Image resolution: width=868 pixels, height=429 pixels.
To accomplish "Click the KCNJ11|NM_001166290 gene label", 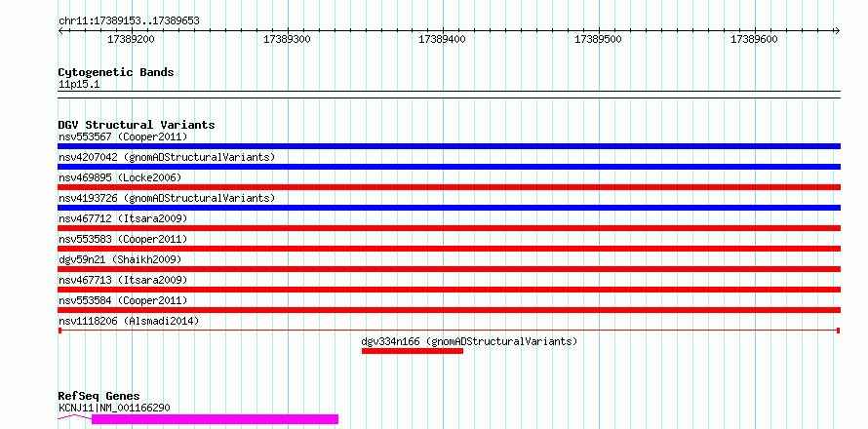I will (x=114, y=408).
